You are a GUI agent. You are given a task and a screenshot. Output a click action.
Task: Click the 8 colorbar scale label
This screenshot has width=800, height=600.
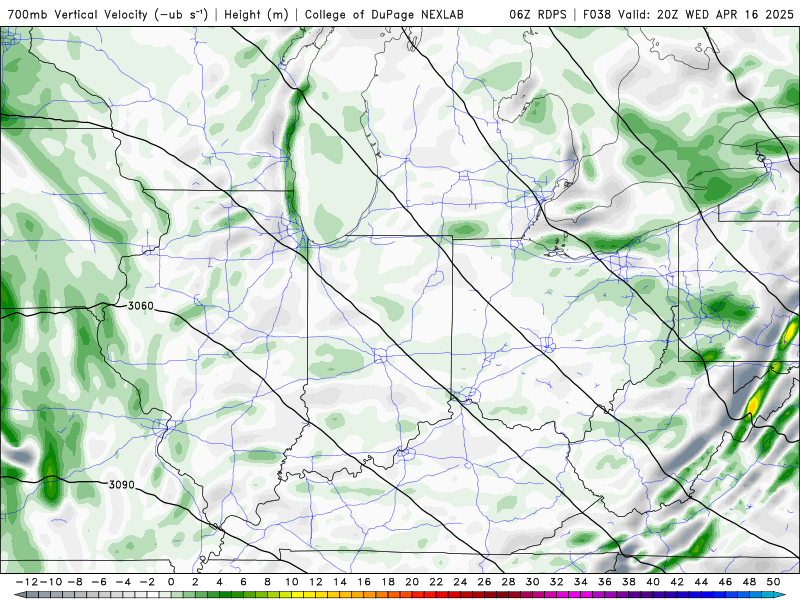point(267,582)
